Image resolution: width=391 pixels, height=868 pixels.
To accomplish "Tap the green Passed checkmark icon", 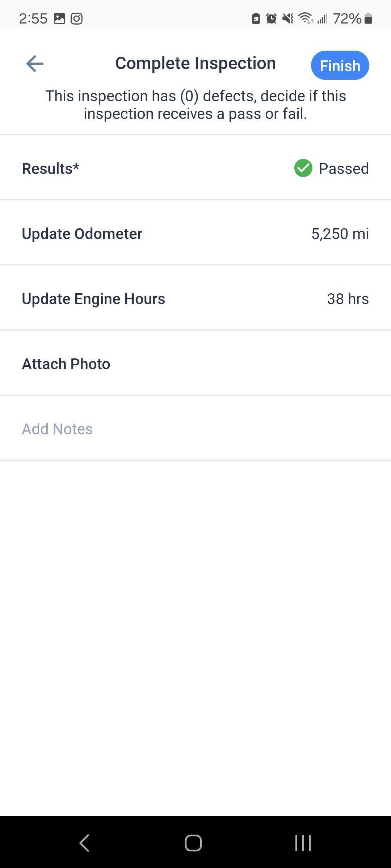I will [x=303, y=168].
